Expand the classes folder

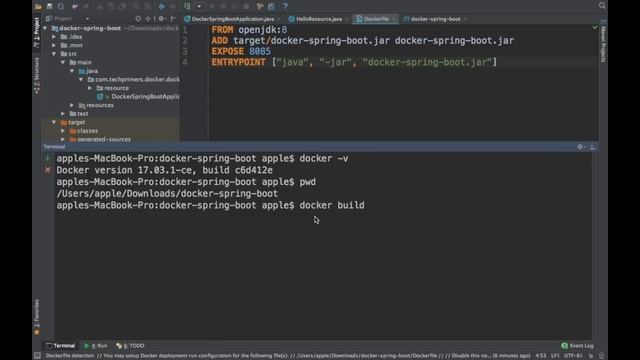[x=63, y=131]
